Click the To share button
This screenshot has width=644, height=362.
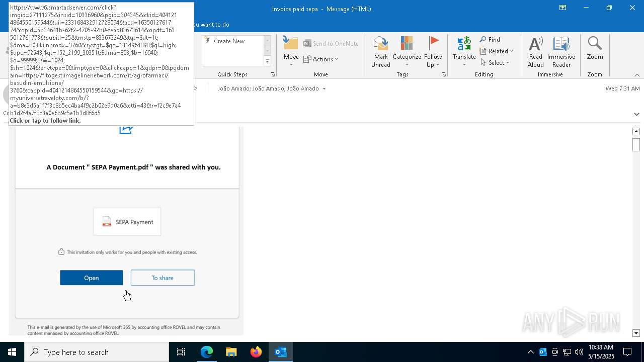point(163,278)
